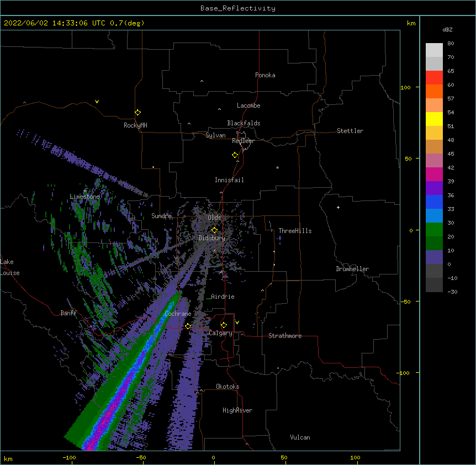Click the -30 value on the dBZ legend
Image resolution: width=476 pixels, height=465 pixels.
click(452, 292)
